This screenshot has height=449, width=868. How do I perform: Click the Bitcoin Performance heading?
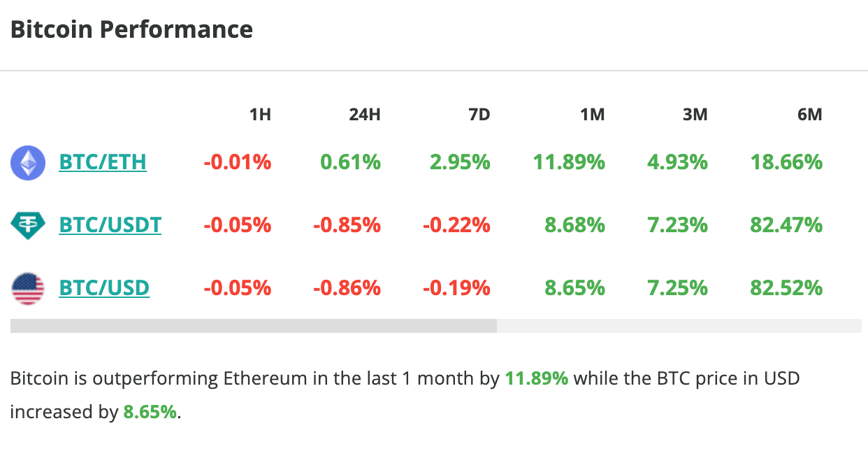[x=131, y=29]
